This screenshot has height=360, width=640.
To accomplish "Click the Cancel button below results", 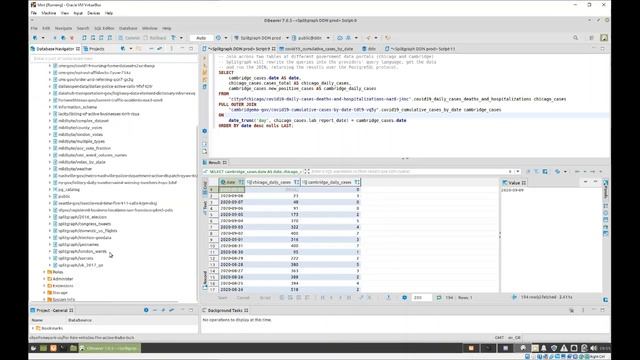I will [243, 298].
